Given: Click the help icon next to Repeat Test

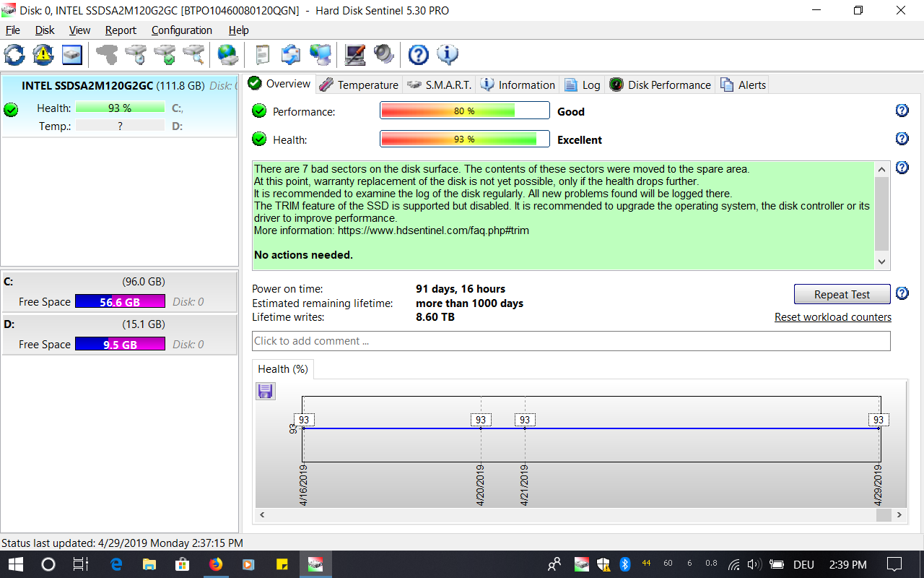Looking at the screenshot, I should click(x=902, y=293).
